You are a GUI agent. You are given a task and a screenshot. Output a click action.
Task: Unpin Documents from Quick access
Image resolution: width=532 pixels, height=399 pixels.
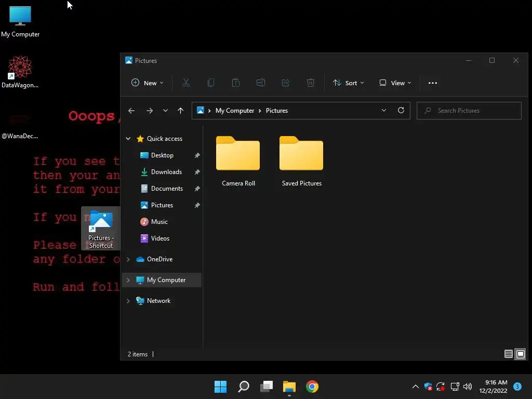click(x=197, y=189)
